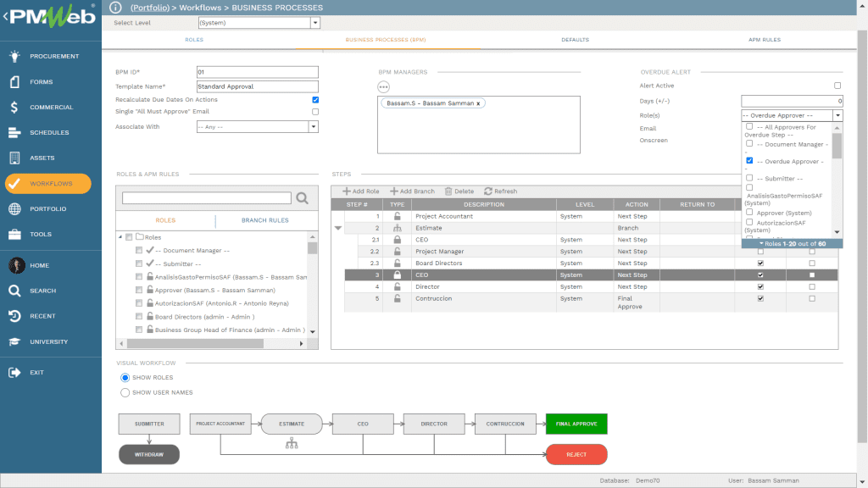Click the lock icon in Director row
This screenshot has height=488, width=868.
(397, 286)
